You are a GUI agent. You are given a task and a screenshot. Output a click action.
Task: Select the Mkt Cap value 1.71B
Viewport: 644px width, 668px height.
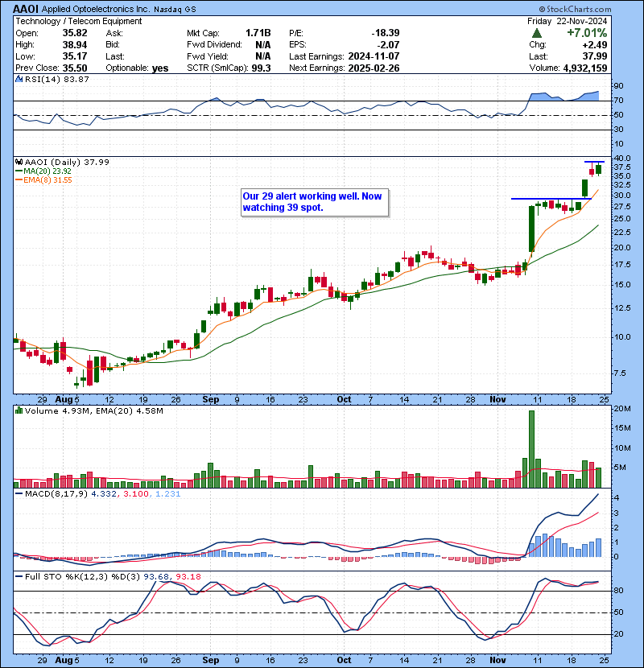258,33
